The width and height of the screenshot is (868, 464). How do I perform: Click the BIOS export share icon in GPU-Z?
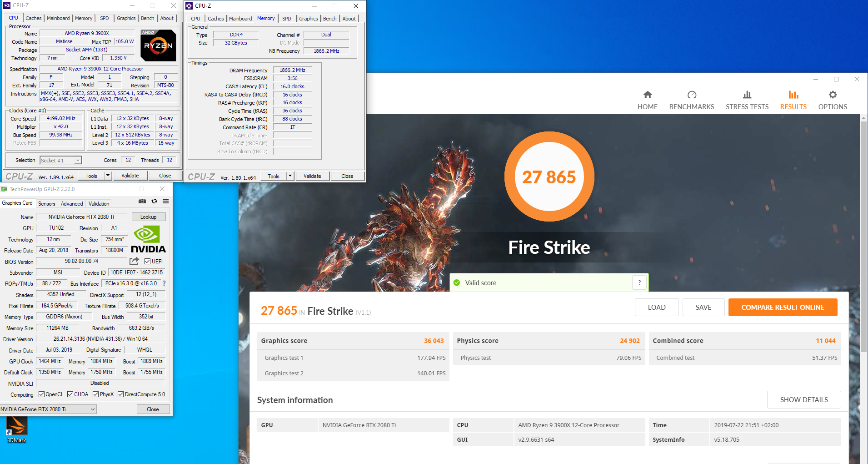pos(134,261)
